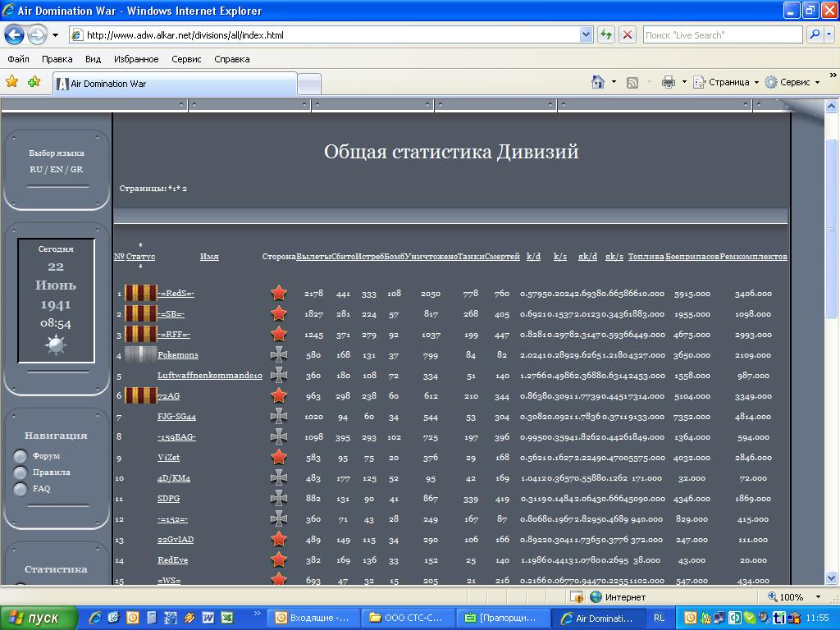Sort the table by the Вылеты column
840x630 pixels.
pyautogui.click(x=313, y=257)
